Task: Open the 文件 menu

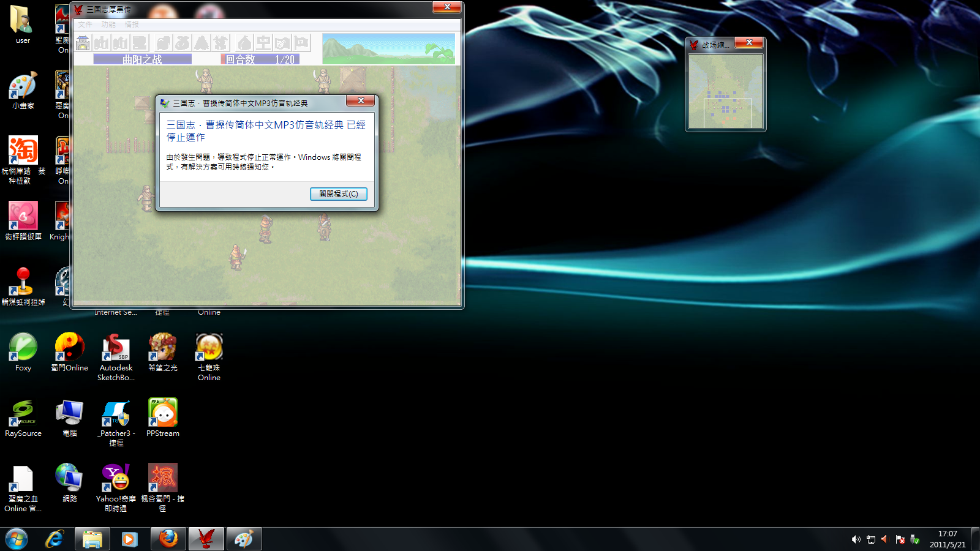Action: point(85,24)
